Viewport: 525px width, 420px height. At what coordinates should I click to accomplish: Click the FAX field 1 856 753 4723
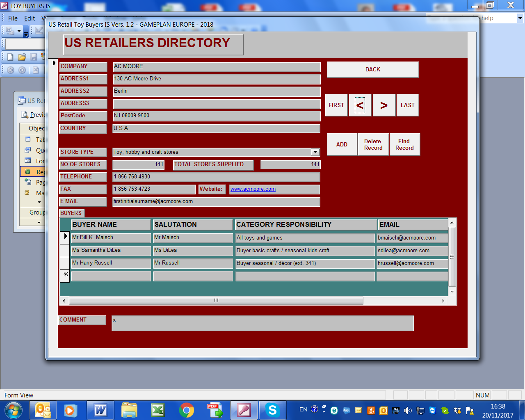click(x=154, y=189)
